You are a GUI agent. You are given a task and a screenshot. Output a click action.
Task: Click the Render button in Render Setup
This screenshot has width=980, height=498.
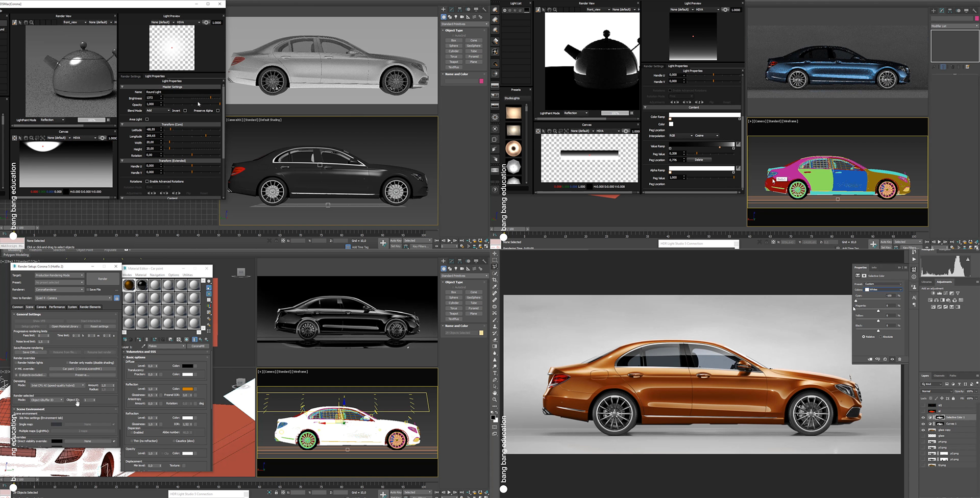tap(103, 279)
